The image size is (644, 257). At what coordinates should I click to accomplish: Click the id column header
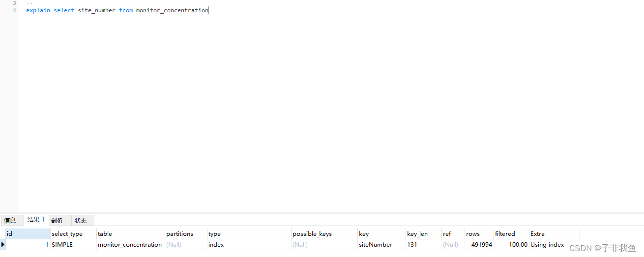tap(28, 234)
